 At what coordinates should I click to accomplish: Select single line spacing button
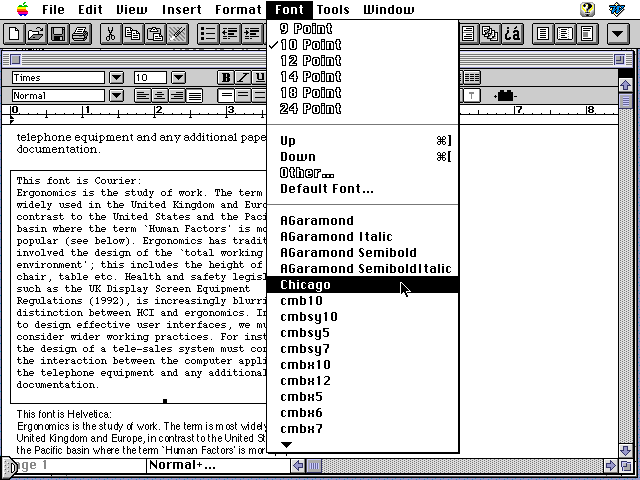pyautogui.click(x=226, y=96)
